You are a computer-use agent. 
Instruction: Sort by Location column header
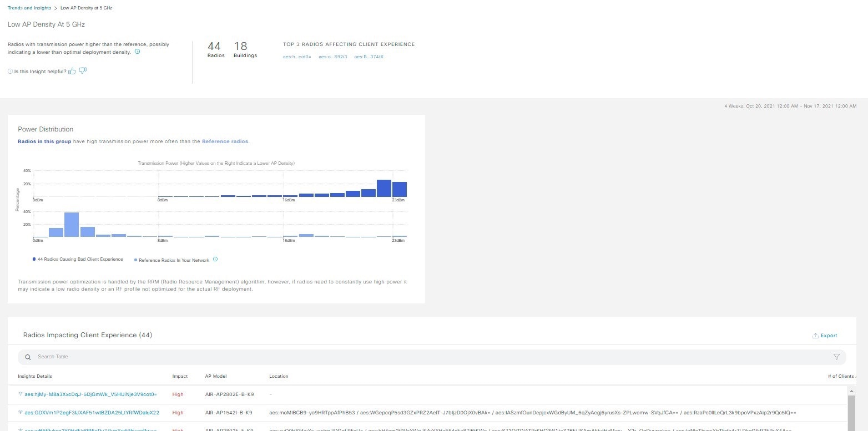[x=279, y=376]
